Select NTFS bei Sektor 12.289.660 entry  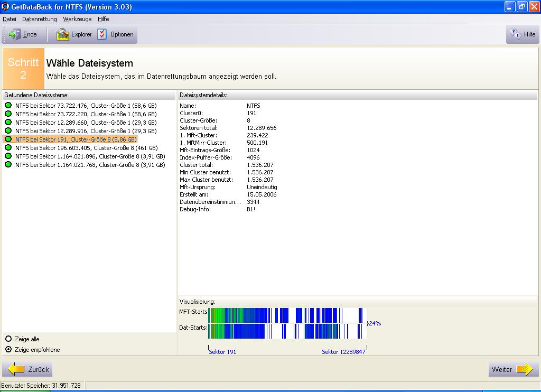pos(86,123)
